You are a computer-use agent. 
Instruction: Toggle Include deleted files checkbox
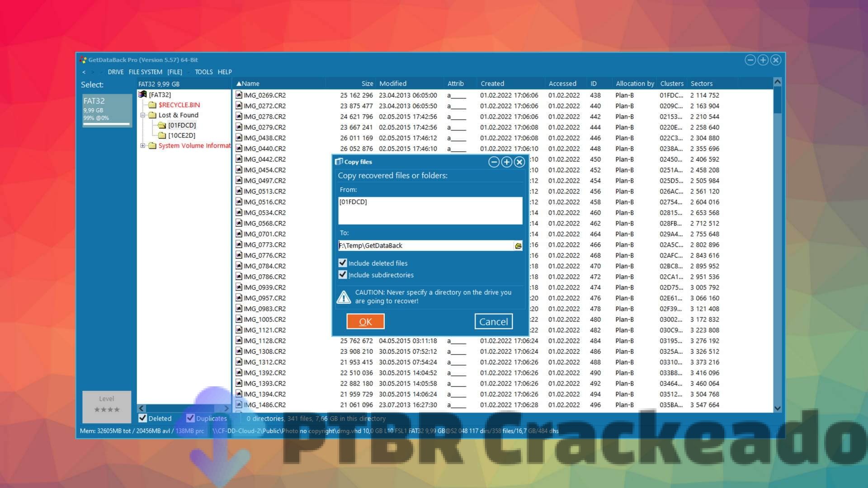[343, 263]
